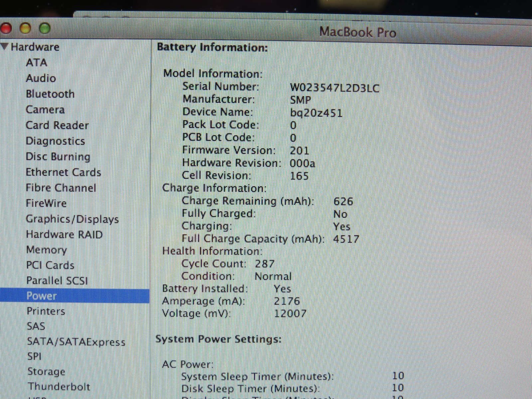The width and height of the screenshot is (532, 399).
Task: Open the Audio hardware entry
Action: [x=41, y=78]
